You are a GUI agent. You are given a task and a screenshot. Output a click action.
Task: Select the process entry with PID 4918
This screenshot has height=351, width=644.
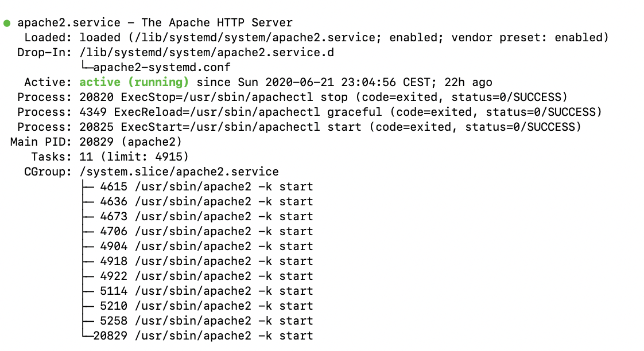coord(206,262)
